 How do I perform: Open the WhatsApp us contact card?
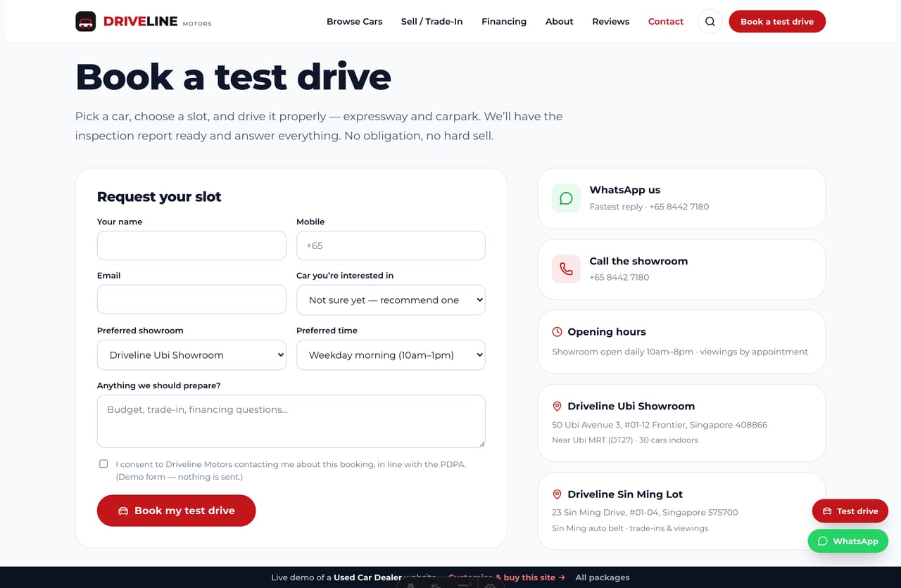click(681, 198)
